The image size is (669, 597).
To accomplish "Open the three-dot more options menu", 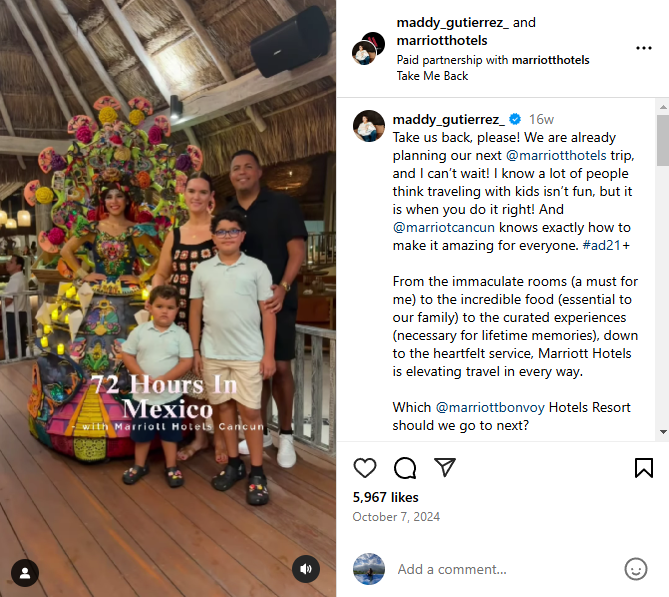I will [x=643, y=48].
